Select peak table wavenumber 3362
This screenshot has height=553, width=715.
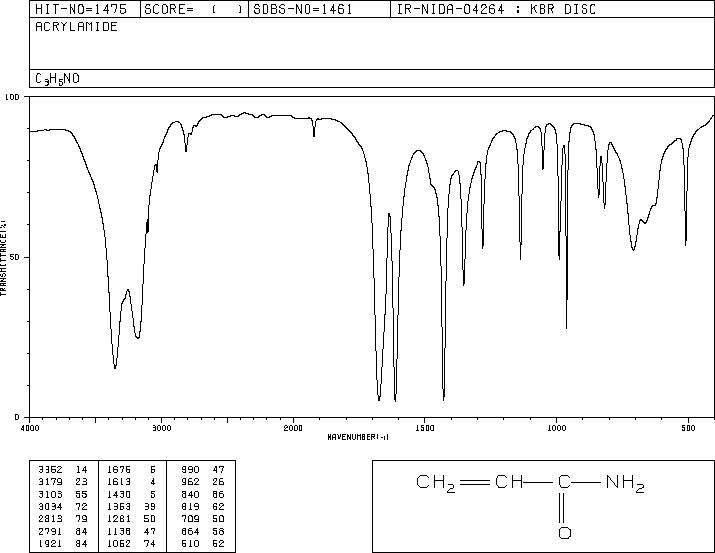pos(50,470)
